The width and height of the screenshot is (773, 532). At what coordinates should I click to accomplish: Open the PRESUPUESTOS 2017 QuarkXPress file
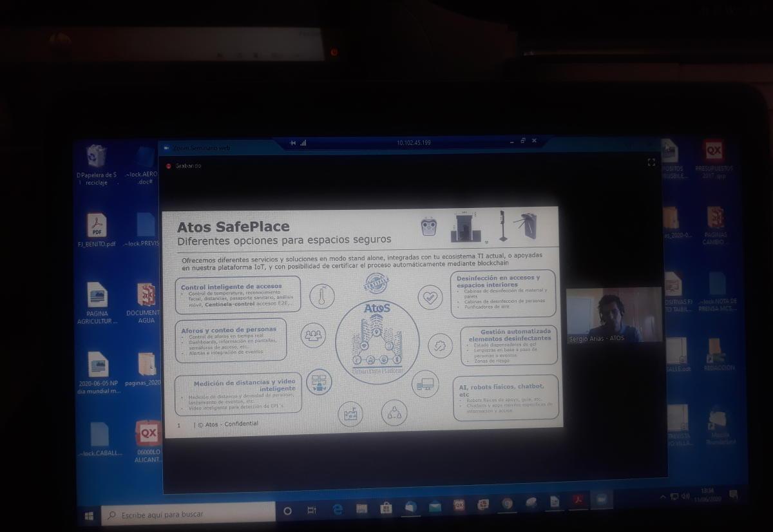coord(714,160)
